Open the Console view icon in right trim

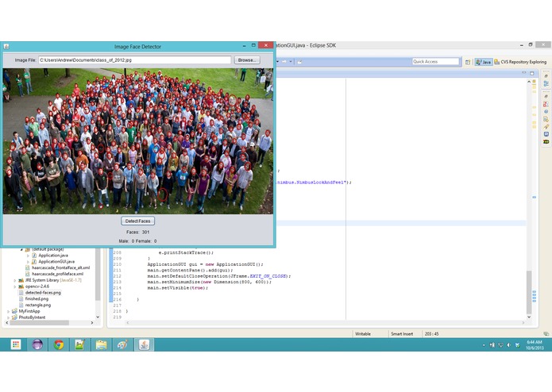(x=546, y=134)
